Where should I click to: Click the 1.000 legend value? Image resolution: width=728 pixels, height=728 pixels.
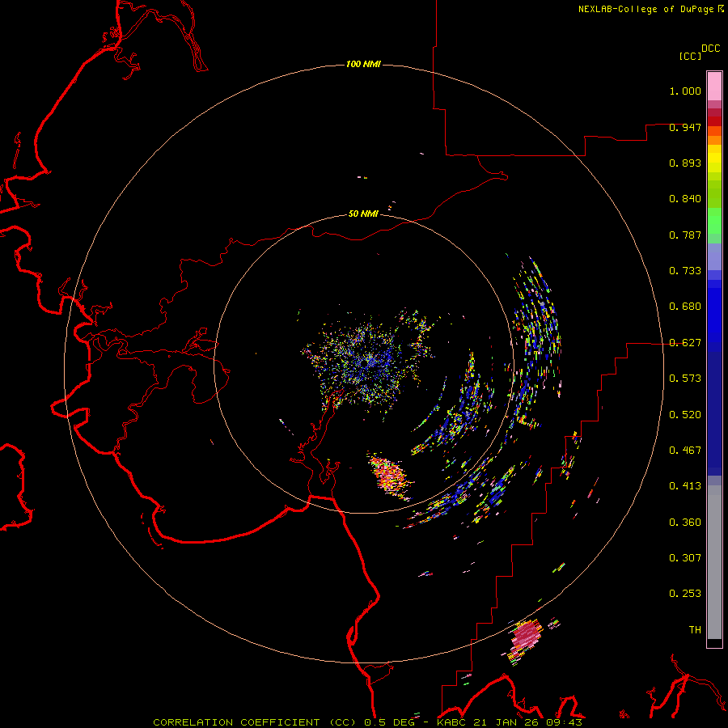(x=685, y=91)
